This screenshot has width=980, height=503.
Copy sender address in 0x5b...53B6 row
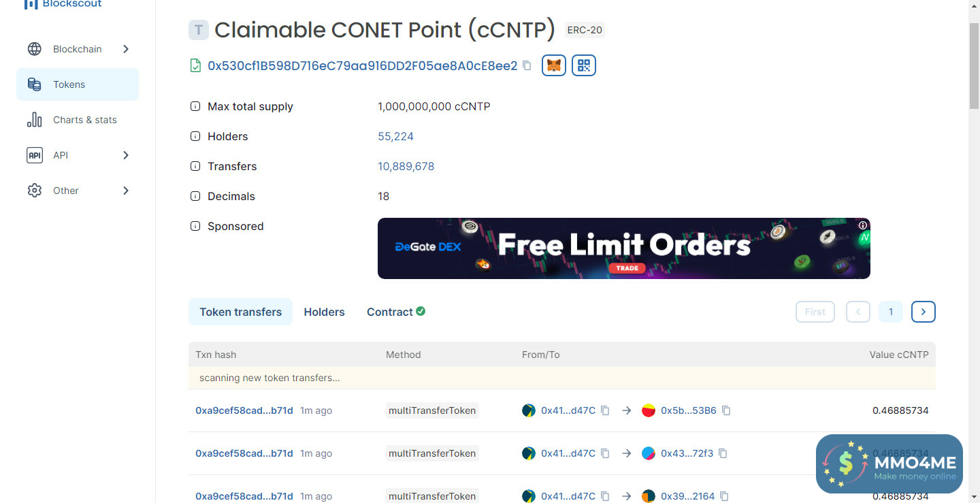605,410
